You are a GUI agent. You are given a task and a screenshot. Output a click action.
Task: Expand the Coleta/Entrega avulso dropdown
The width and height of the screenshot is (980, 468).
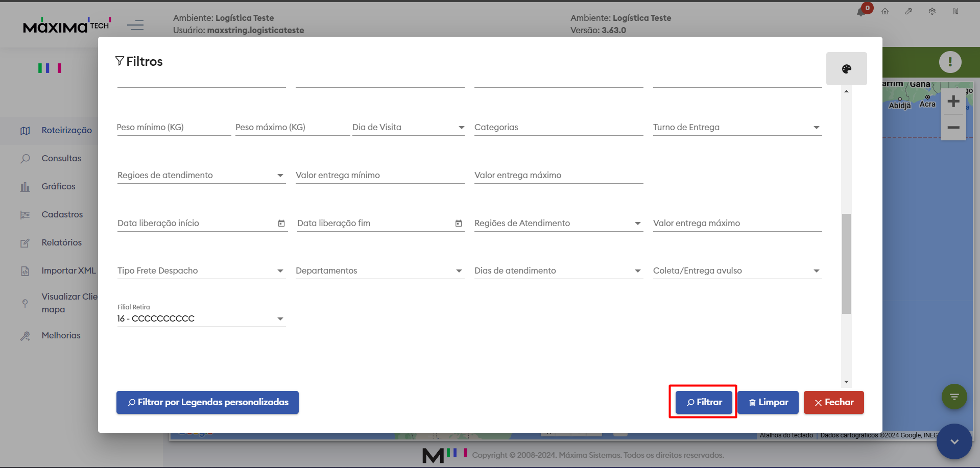pyautogui.click(x=737, y=271)
